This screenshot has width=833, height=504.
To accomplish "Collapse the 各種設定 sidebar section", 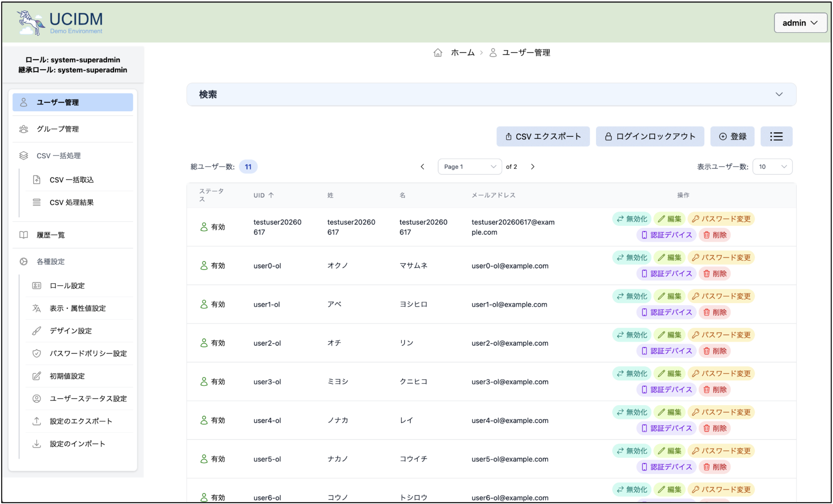I will pos(73,261).
